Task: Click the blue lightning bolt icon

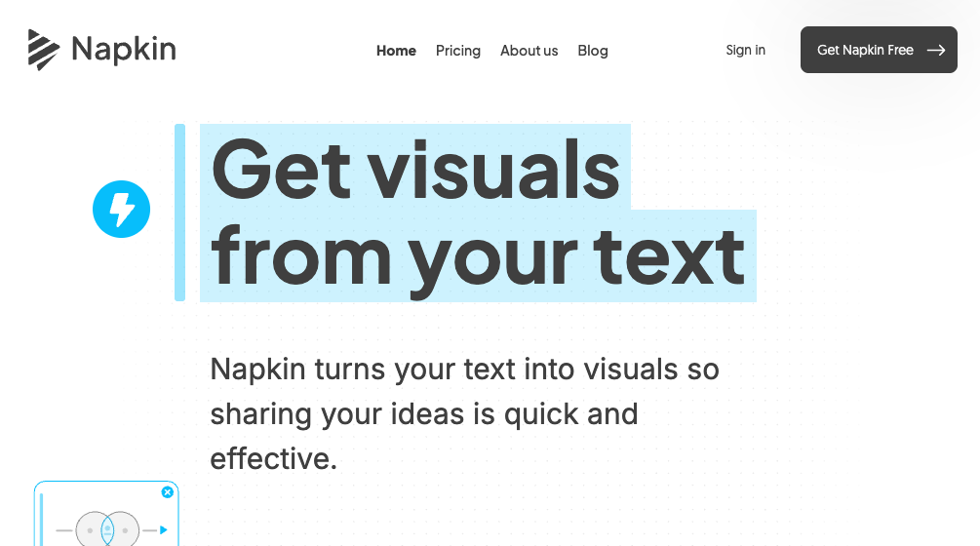Action: pos(121,209)
